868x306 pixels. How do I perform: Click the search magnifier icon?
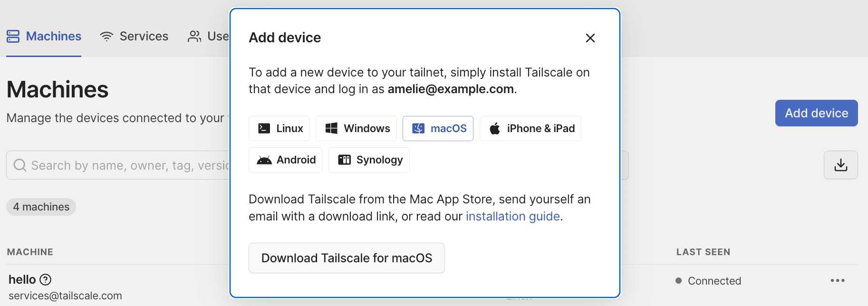[19, 165]
